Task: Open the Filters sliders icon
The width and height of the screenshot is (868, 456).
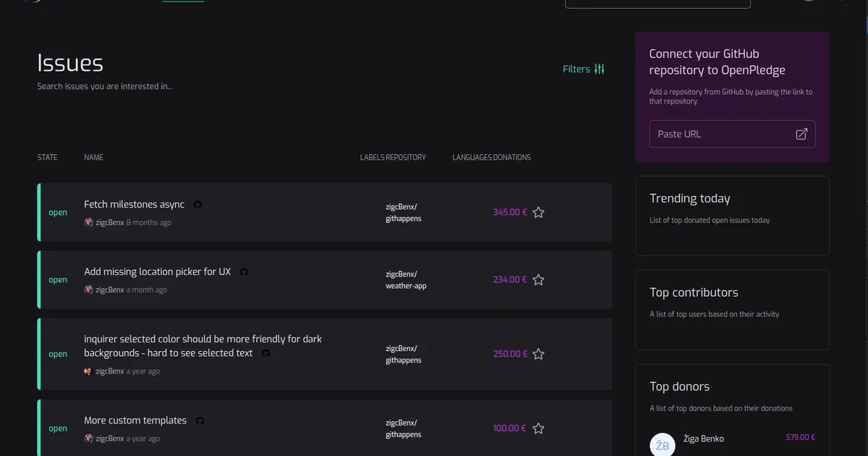Action: pos(599,69)
